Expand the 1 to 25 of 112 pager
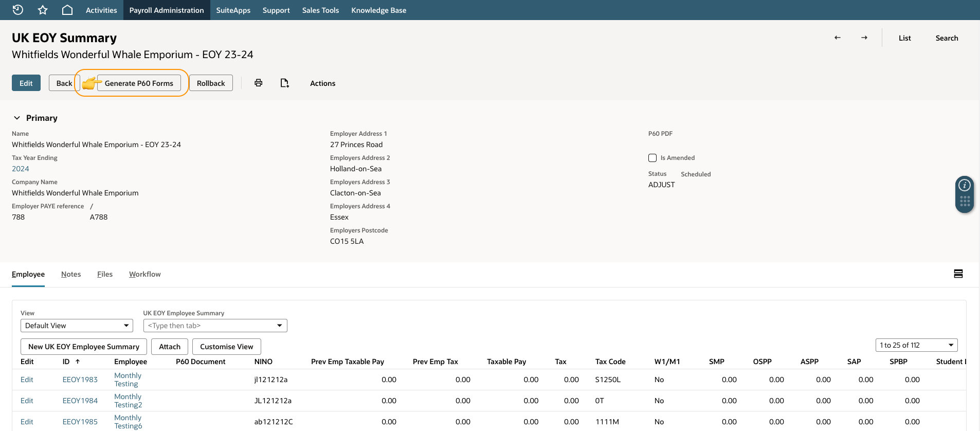The image size is (980, 431). click(916, 345)
